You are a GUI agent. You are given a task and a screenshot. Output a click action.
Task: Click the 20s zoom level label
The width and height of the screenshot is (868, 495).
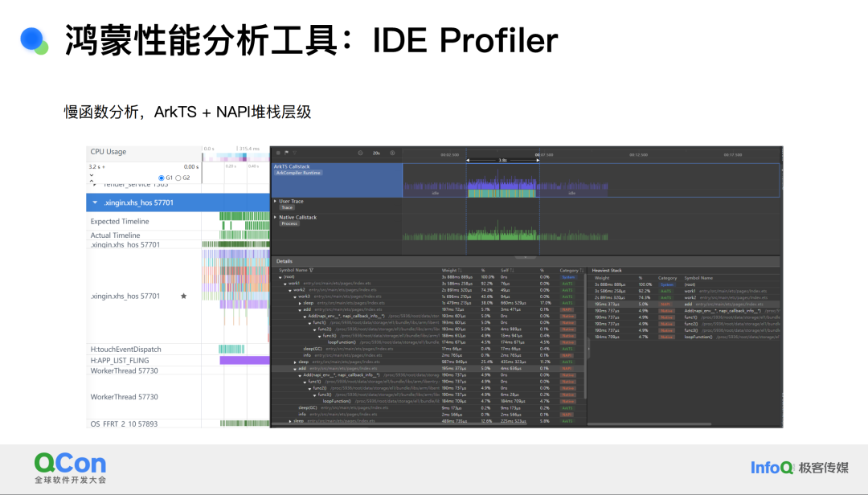[376, 153]
